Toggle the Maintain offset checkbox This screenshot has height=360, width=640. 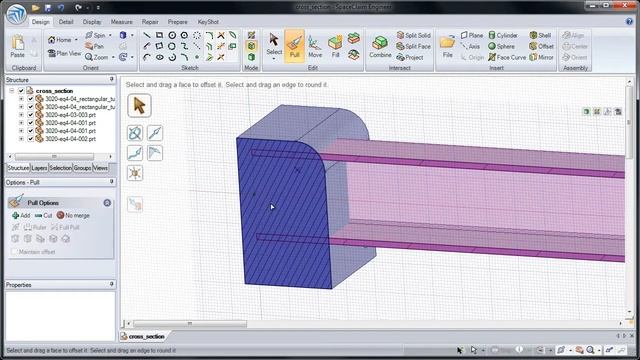pyautogui.click(x=15, y=252)
